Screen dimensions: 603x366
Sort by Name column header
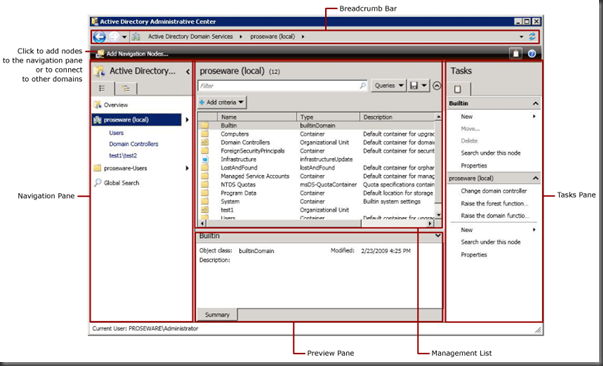coord(257,117)
